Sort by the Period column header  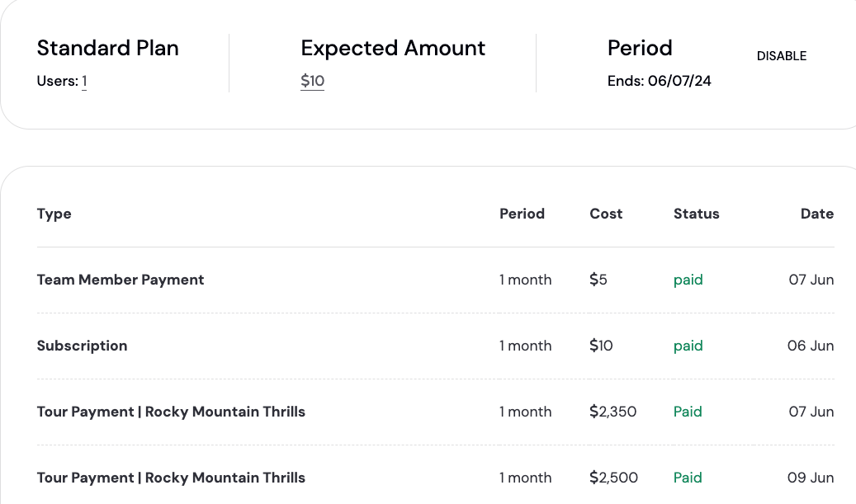click(522, 214)
